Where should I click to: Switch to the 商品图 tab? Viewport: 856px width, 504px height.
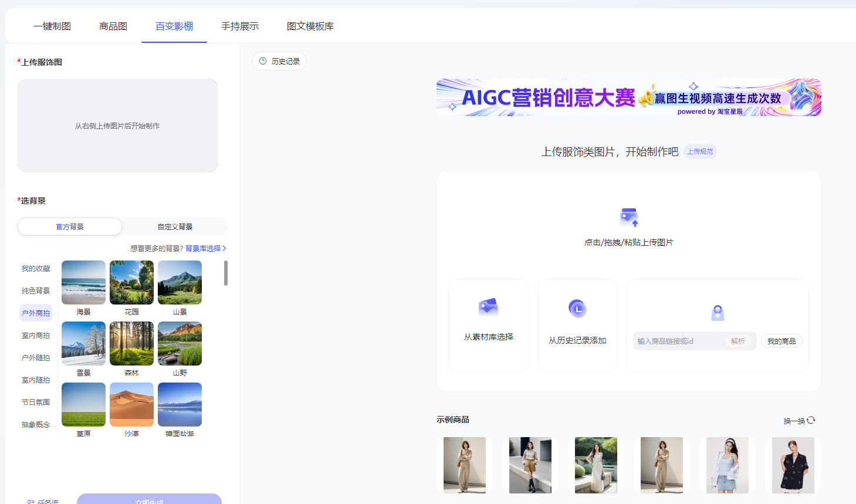click(x=113, y=26)
